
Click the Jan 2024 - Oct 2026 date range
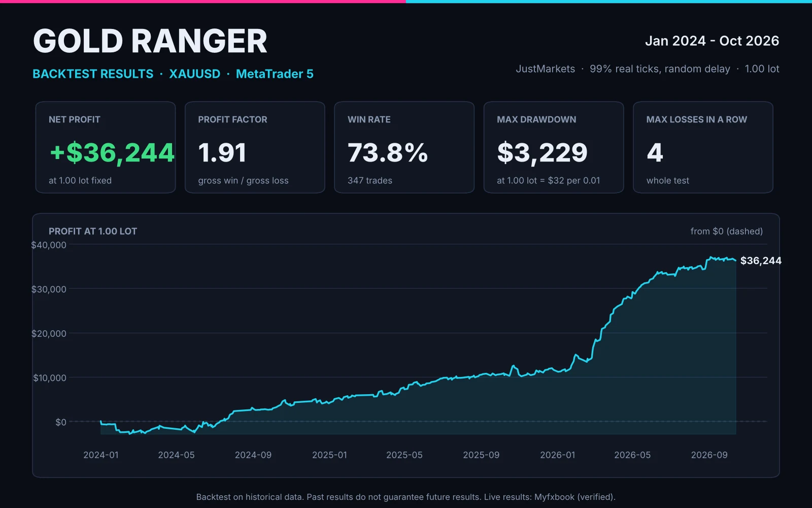click(712, 41)
